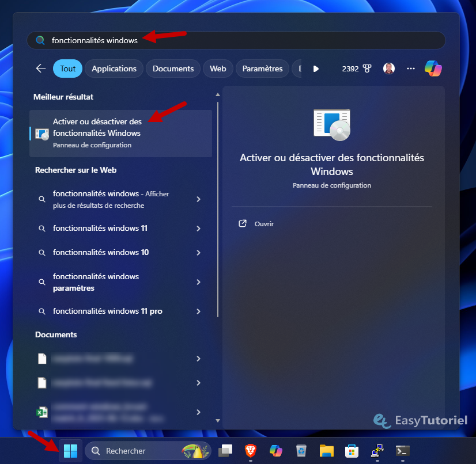The image size is (476, 464).
Task: Expand the "fonctionnalités windows 11" suggestion chevron
Action: [198, 229]
